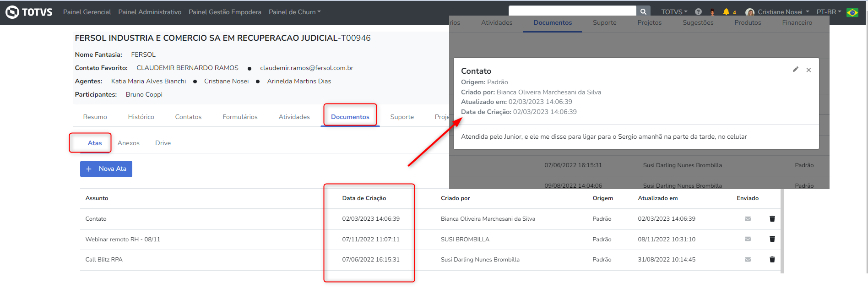868x305 pixels.
Task: Click the vertical scrollbar beside the Atas table
Action: [782, 231]
